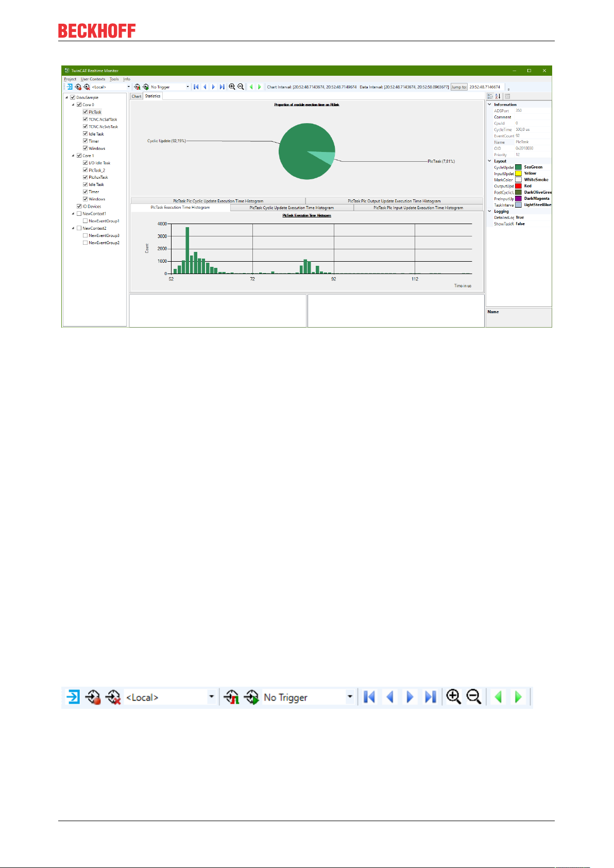Click the NewEventGroup2 tree item label
The width and height of the screenshot is (614, 868).
coord(104,243)
